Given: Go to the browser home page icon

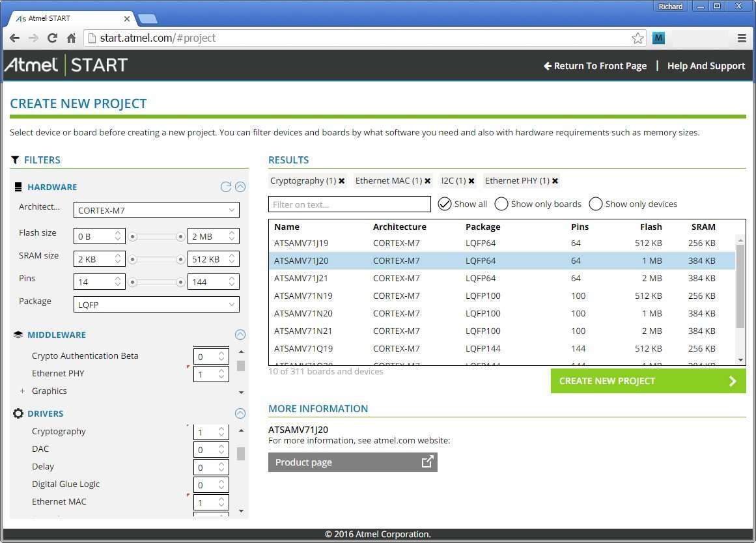Looking at the screenshot, I should point(72,38).
